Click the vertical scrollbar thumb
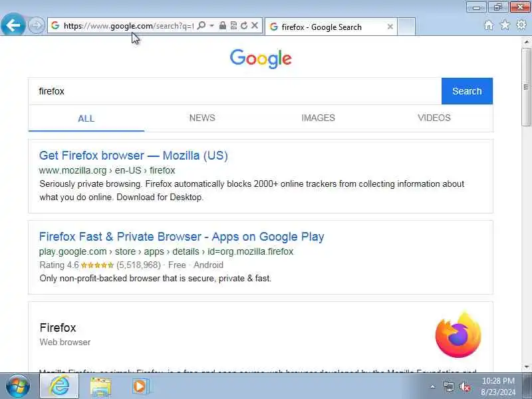This screenshot has width=532, height=399. pos(527,87)
